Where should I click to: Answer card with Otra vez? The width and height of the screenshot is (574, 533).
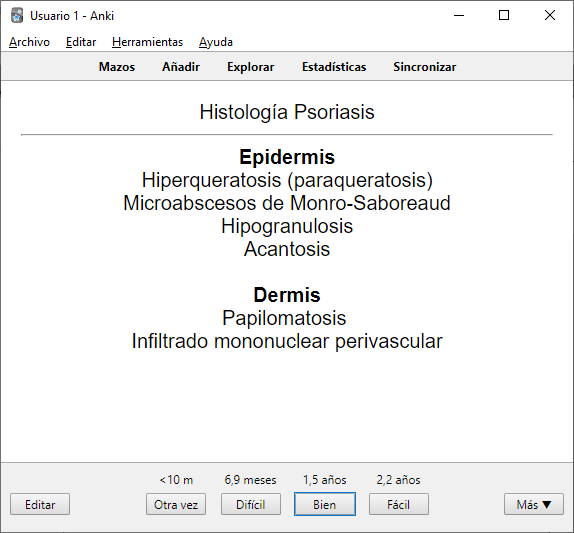[176, 504]
